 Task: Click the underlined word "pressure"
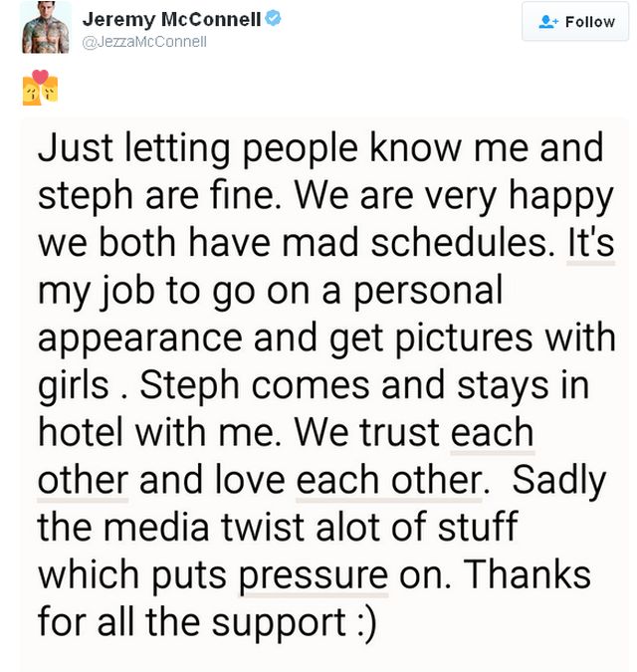coord(314,575)
